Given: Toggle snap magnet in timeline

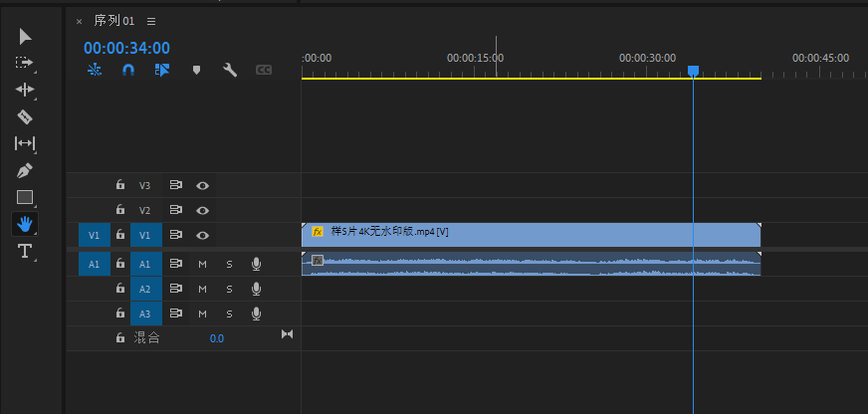Looking at the screenshot, I should point(128,70).
